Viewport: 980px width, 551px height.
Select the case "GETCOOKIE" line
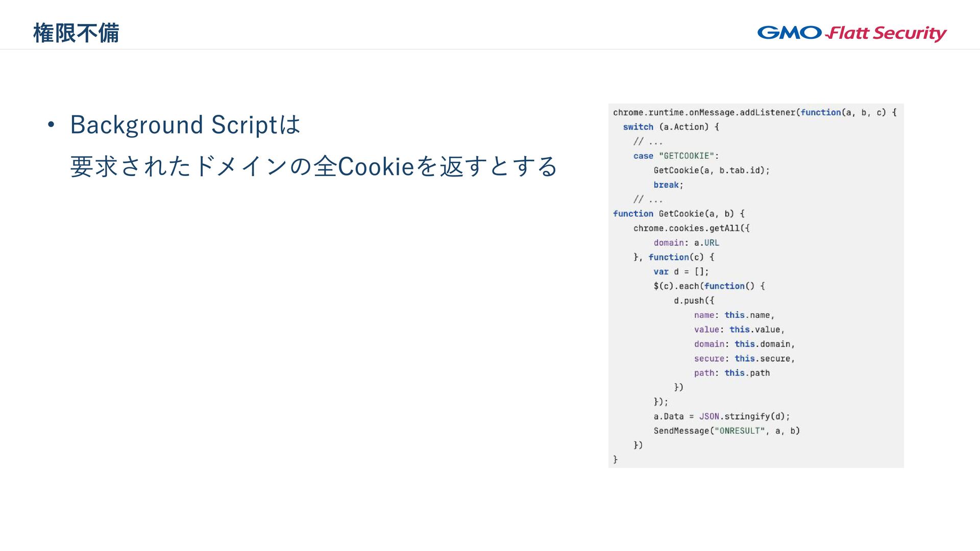676,156
